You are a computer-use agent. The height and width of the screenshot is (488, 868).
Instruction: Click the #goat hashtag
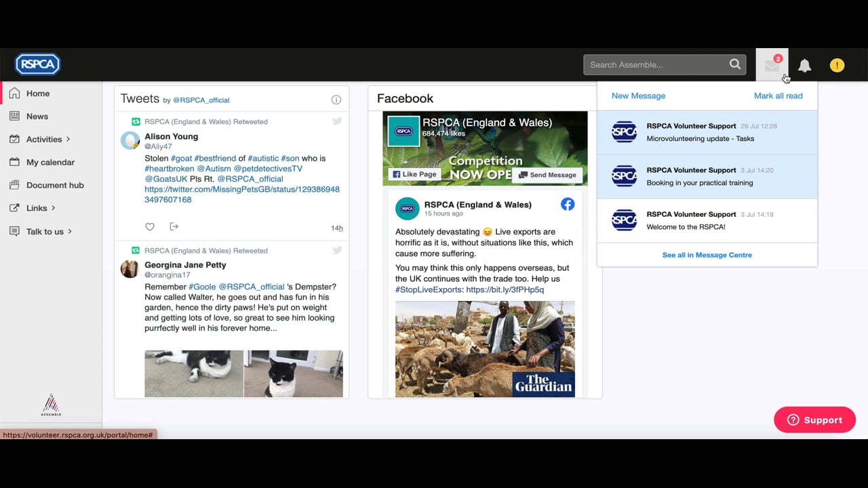coord(181,158)
